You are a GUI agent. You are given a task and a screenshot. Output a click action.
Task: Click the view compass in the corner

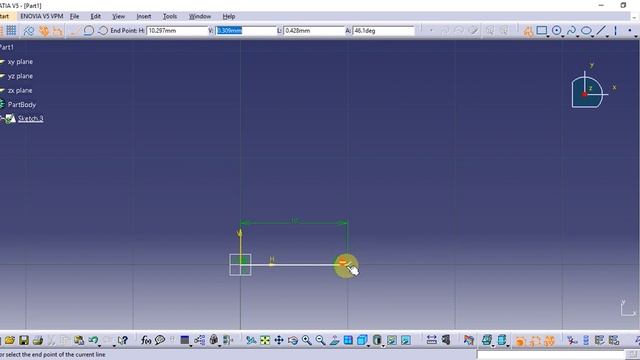pyautogui.click(x=590, y=90)
